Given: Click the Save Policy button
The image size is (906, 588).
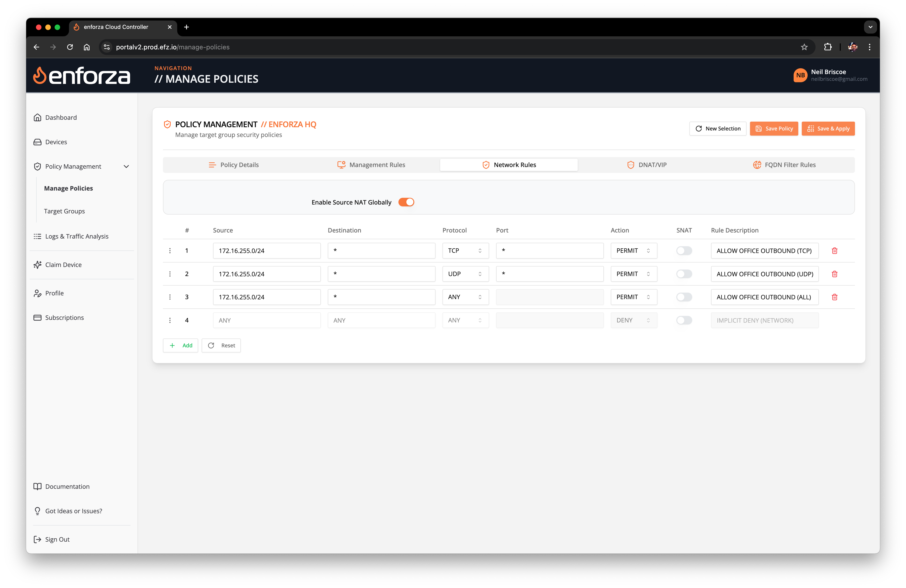Looking at the screenshot, I should [774, 129].
